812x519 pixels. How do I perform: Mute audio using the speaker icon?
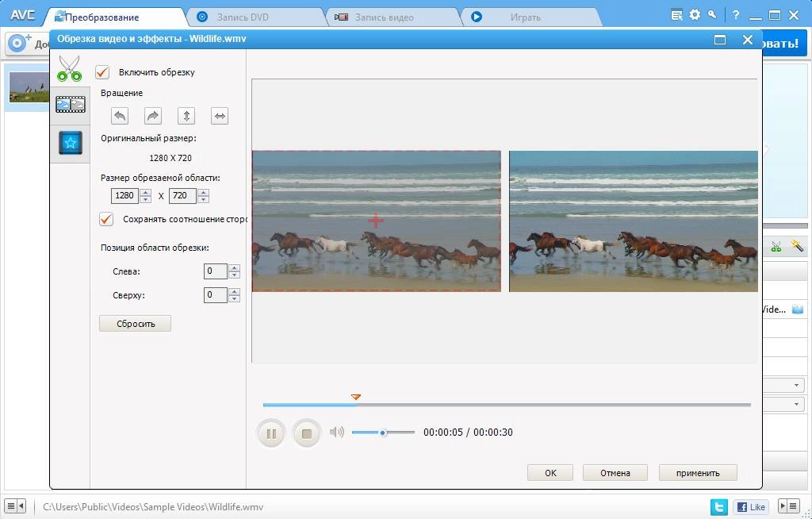[336, 432]
